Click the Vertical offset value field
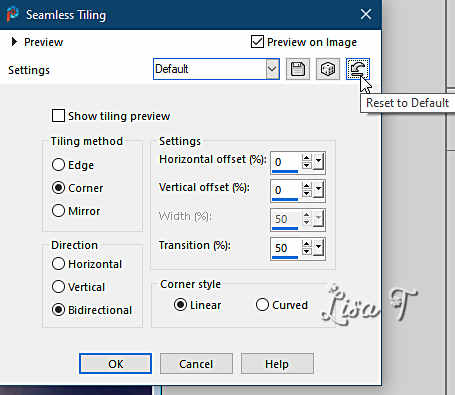This screenshot has width=455, height=395. coord(286,190)
